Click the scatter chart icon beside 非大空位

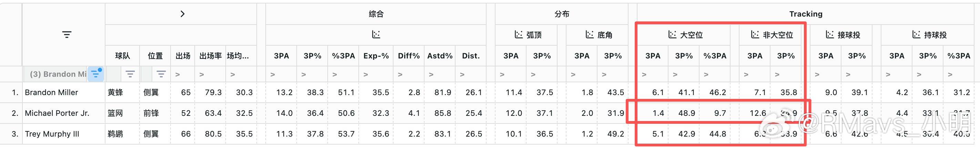[755, 35]
